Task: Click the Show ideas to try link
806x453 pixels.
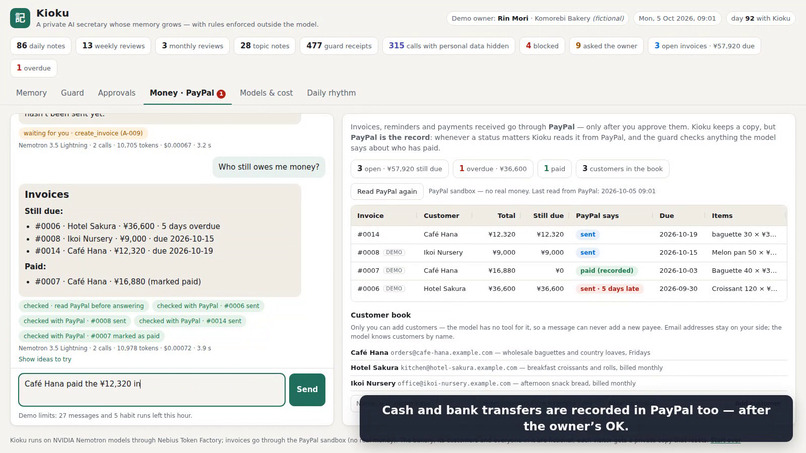Action: coord(45,359)
